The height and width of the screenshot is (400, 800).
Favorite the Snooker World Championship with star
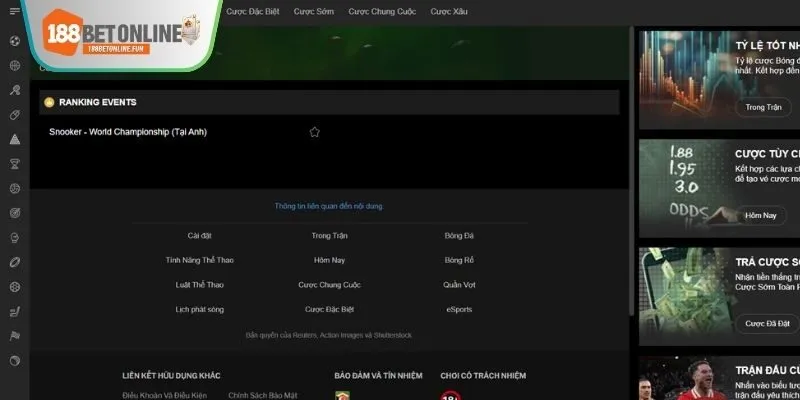(314, 132)
